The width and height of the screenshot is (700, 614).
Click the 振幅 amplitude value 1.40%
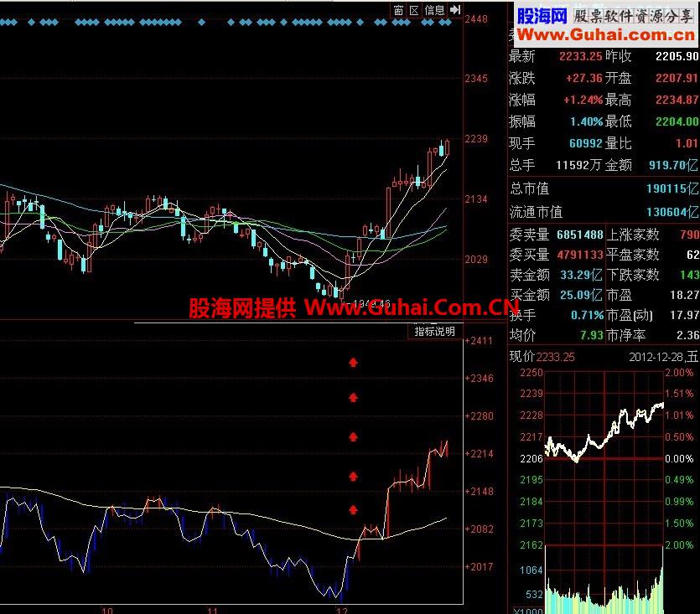586,121
